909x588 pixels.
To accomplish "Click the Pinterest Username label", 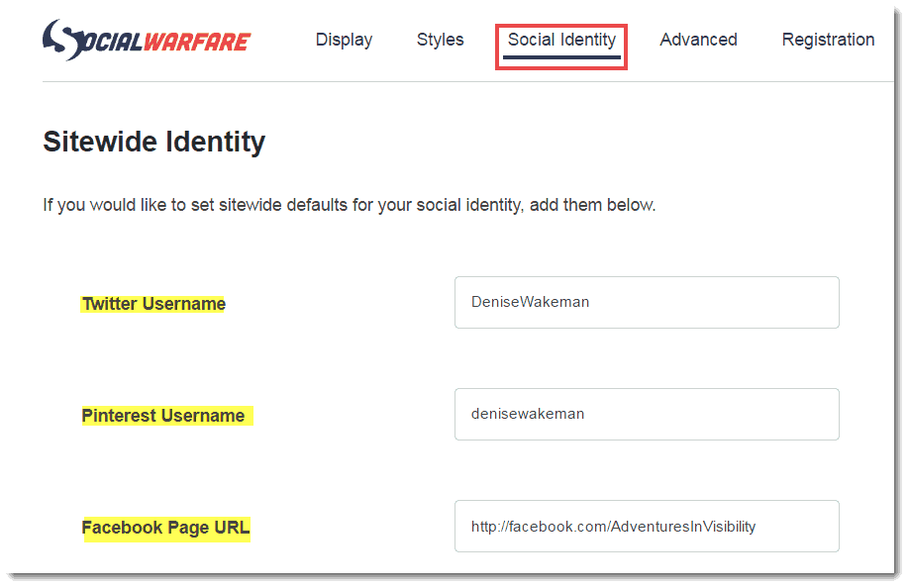I will (163, 416).
